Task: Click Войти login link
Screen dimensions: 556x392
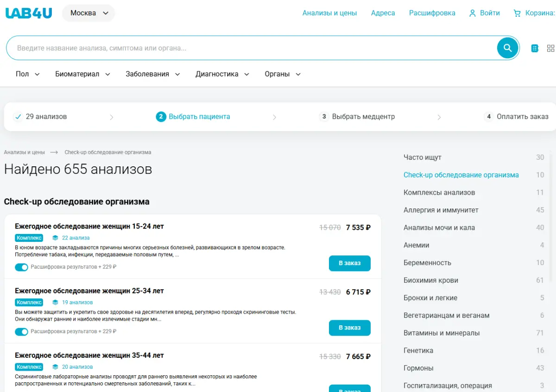Action: pos(490,13)
